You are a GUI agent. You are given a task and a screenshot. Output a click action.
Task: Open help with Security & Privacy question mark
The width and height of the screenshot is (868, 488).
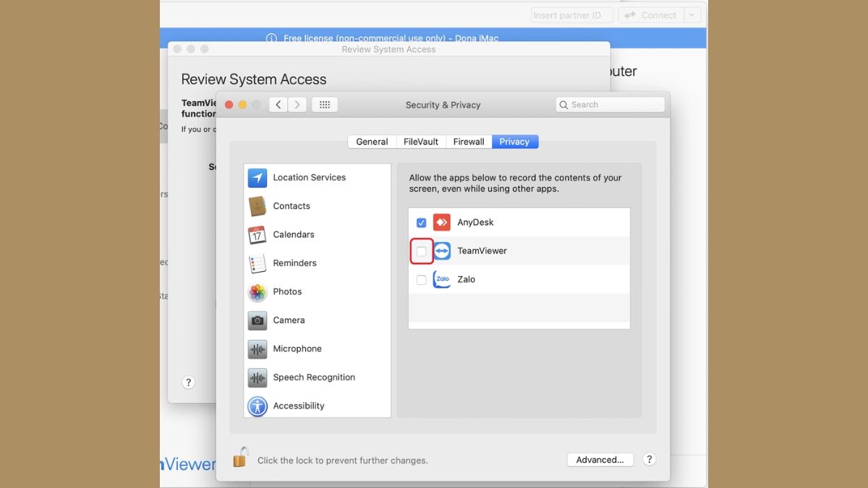click(x=650, y=460)
